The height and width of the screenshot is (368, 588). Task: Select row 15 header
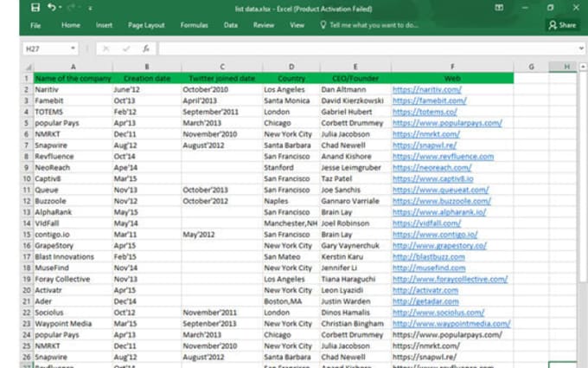click(x=27, y=235)
